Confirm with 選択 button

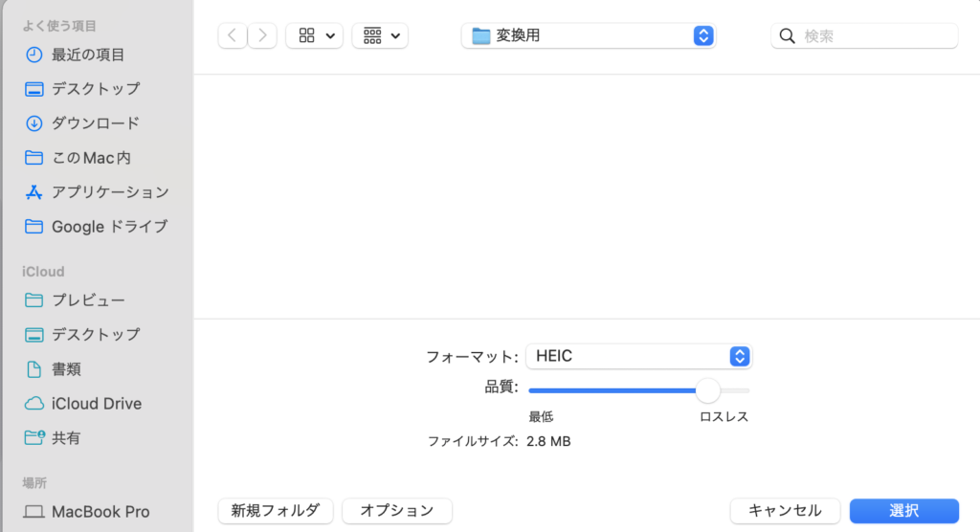point(903,511)
